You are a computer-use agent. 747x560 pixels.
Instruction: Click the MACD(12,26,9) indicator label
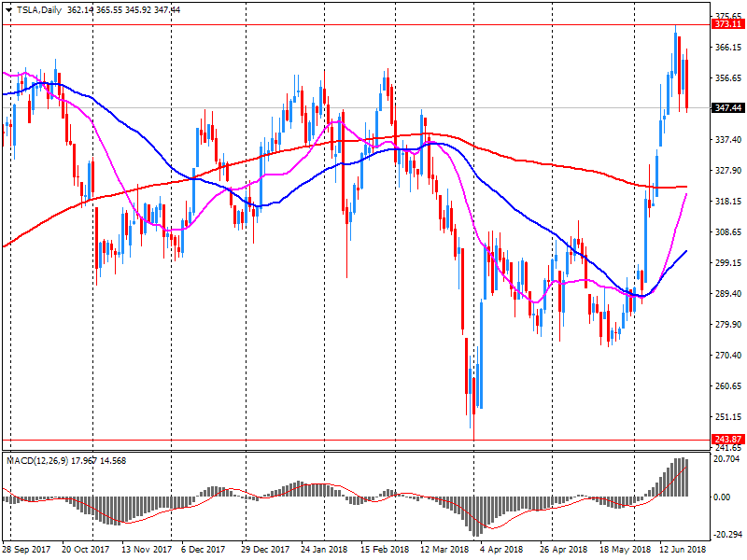click(43, 460)
